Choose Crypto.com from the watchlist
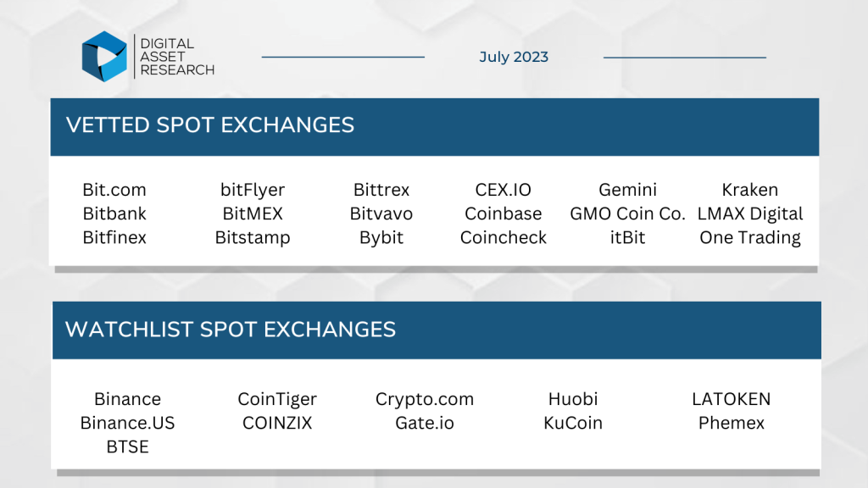Viewport: 868px width, 488px height. pos(425,399)
